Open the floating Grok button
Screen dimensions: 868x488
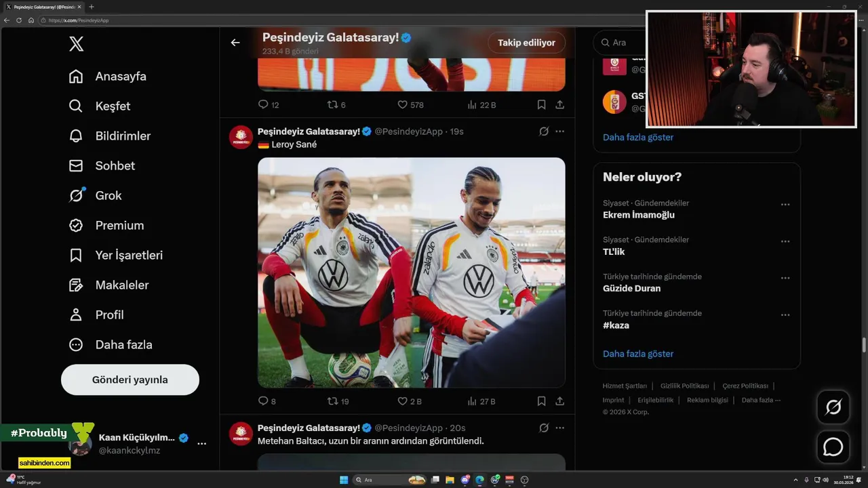point(833,407)
